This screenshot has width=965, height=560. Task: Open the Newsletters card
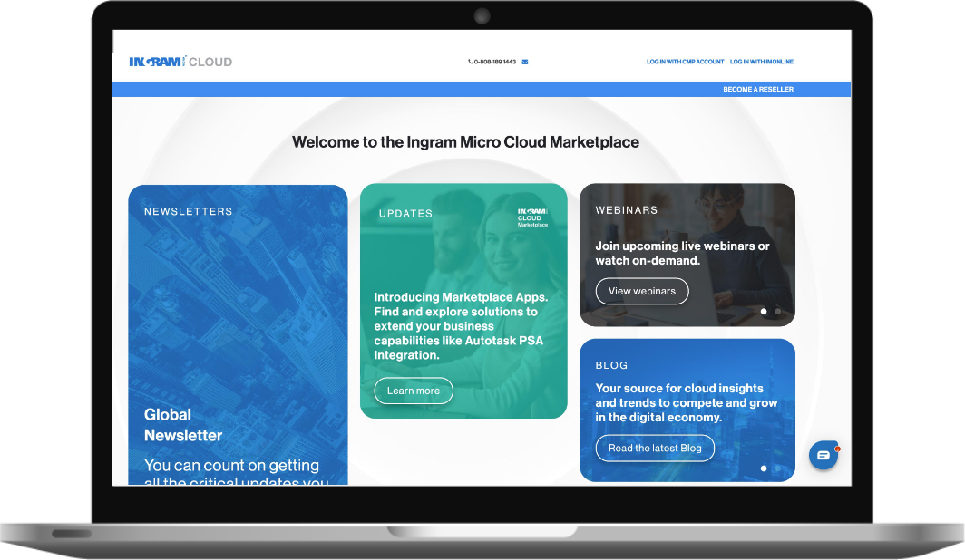point(238,334)
